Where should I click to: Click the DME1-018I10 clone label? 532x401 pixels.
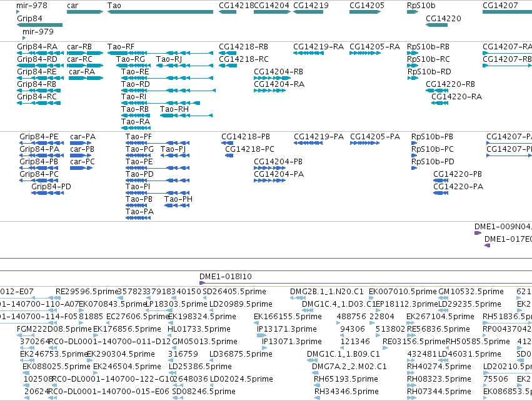coord(226,277)
